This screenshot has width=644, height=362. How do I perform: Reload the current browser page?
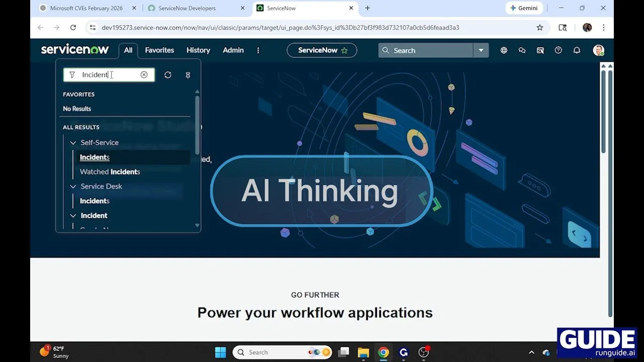(73, 28)
